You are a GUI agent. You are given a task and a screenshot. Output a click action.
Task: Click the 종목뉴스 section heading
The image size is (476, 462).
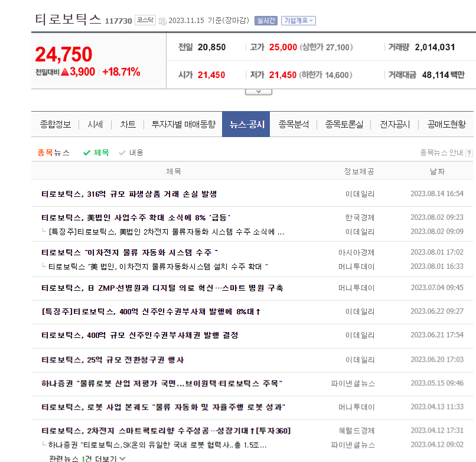[x=53, y=152]
